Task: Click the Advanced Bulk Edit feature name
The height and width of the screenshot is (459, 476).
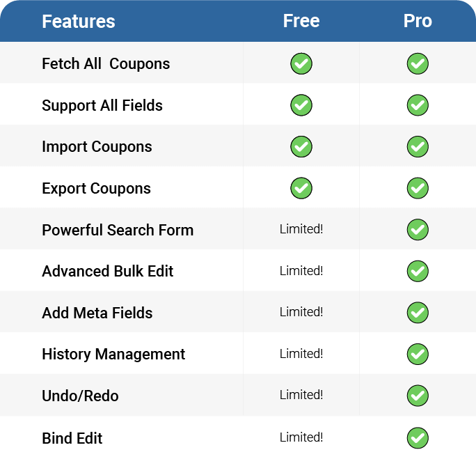Action: [x=108, y=271]
